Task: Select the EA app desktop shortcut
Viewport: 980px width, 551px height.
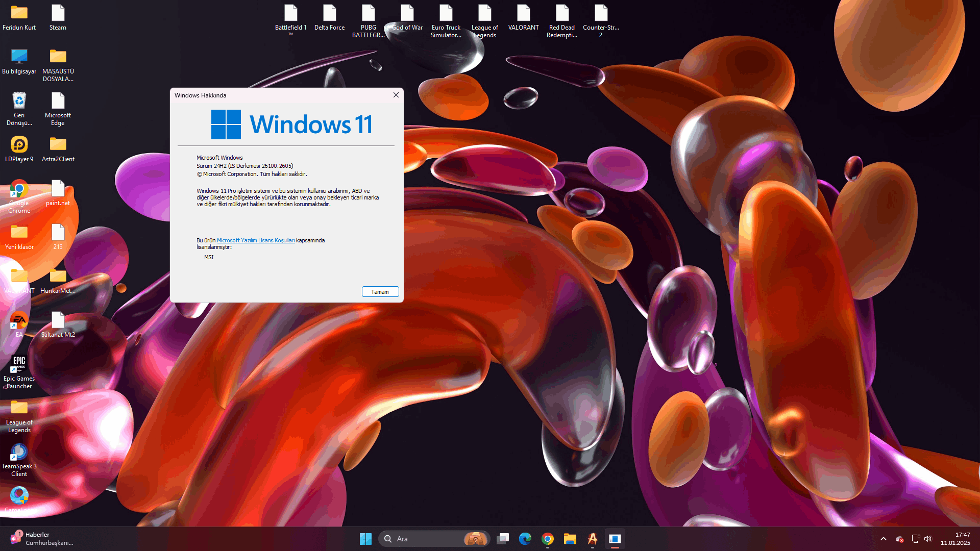Action: coord(19,320)
